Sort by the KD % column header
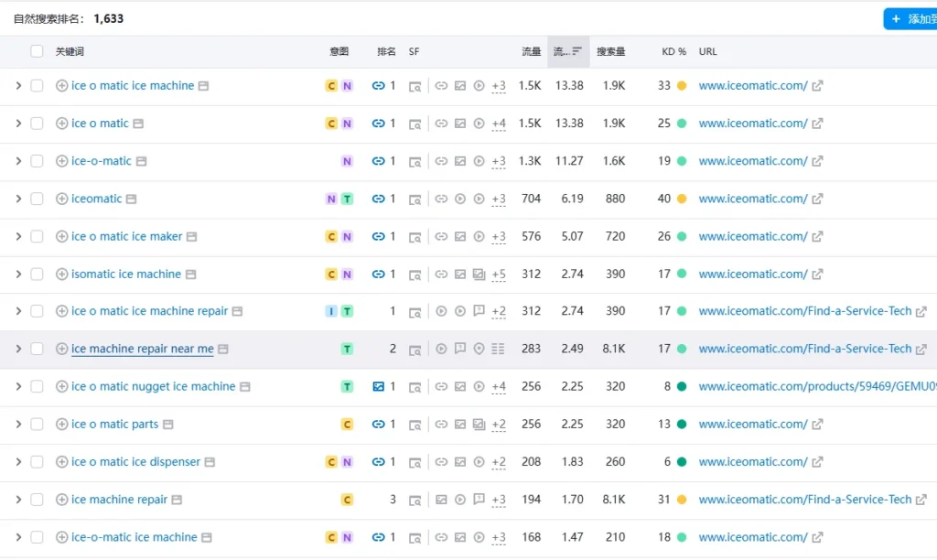937x560 pixels. (x=673, y=51)
